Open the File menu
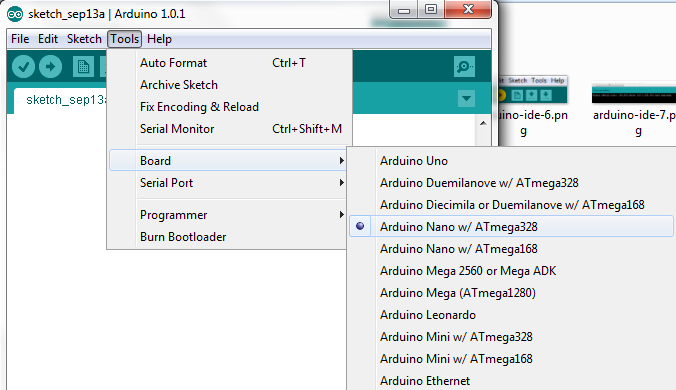Screen dimensions: 676x390 [x=20, y=39]
